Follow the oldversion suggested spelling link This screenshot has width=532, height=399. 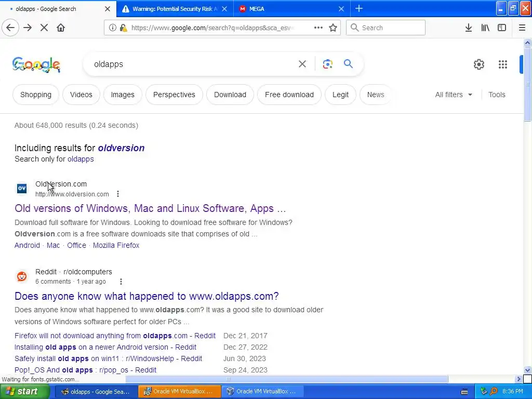click(121, 148)
